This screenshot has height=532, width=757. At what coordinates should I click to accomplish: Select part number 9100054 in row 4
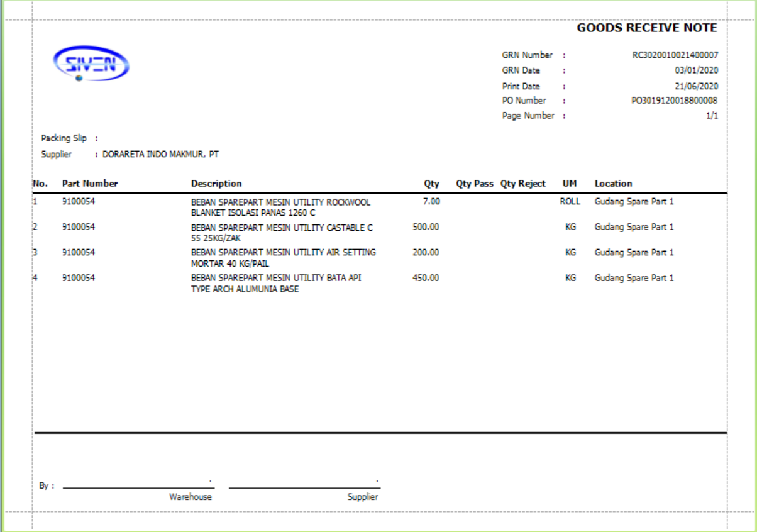pyautogui.click(x=79, y=277)
